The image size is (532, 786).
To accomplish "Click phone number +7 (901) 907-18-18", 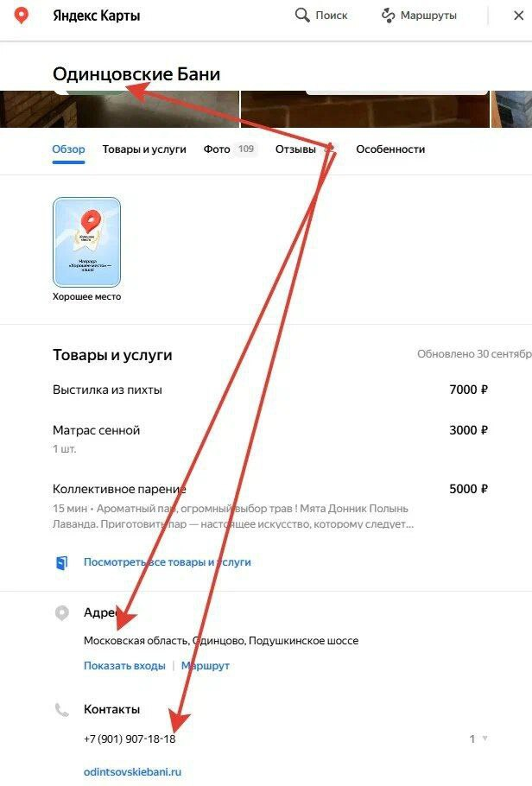I will tap(130, 738).
